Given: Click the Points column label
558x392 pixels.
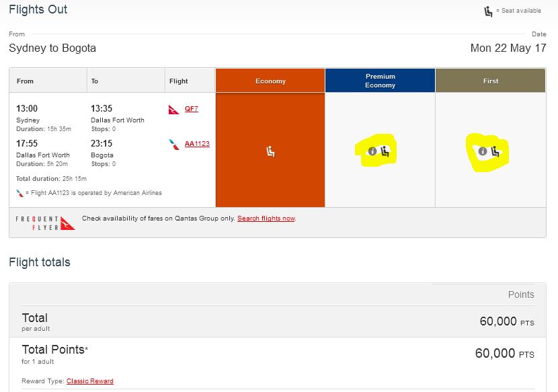Looking at the screenshot, I should coord(521,295).
